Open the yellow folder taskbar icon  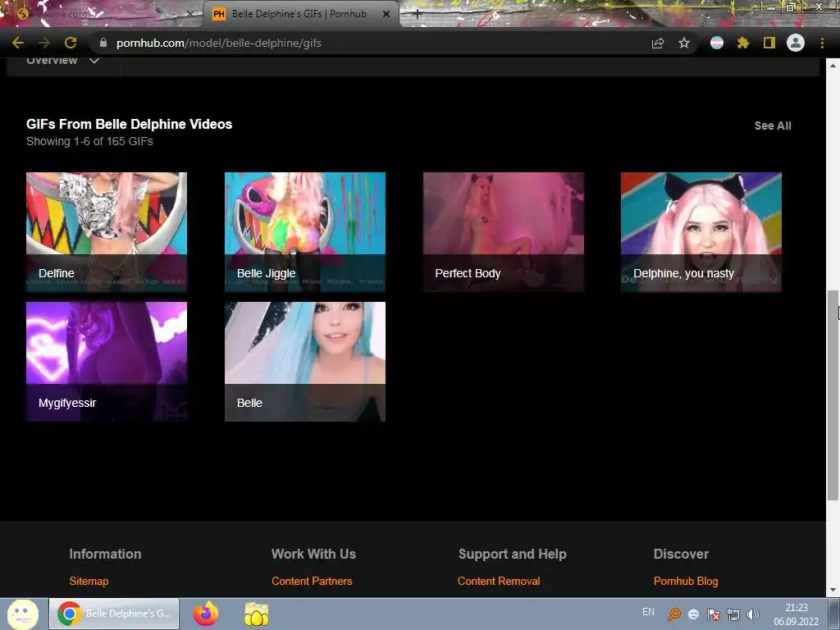click(257, 614)
